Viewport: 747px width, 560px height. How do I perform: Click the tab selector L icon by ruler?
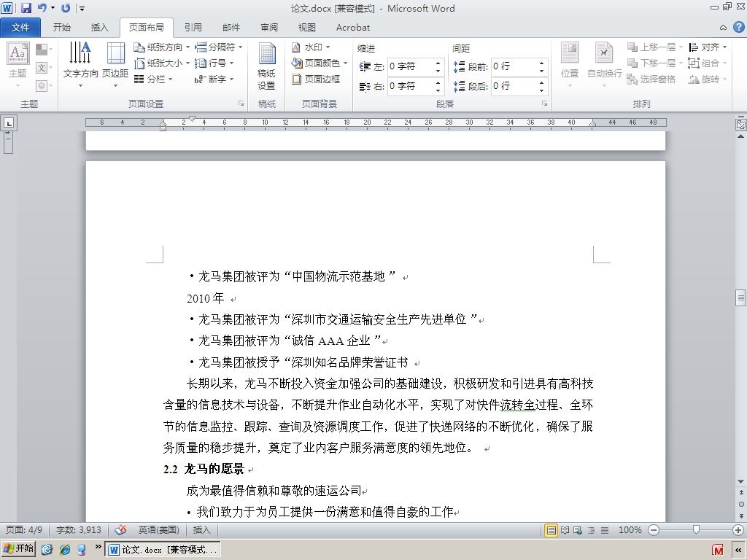[8, 122]
